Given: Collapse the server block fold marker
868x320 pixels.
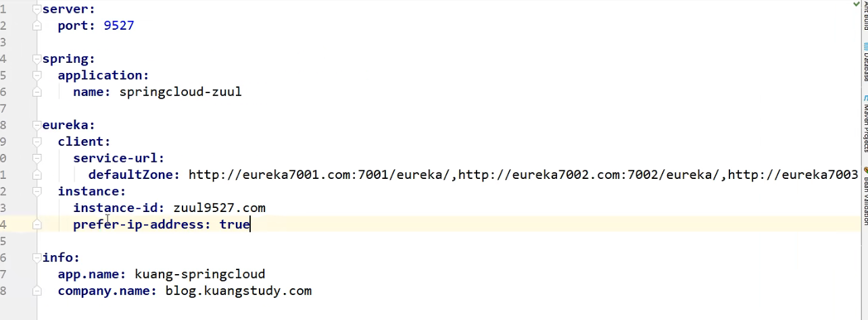Looking at the screenshot, I should (37, 9).
